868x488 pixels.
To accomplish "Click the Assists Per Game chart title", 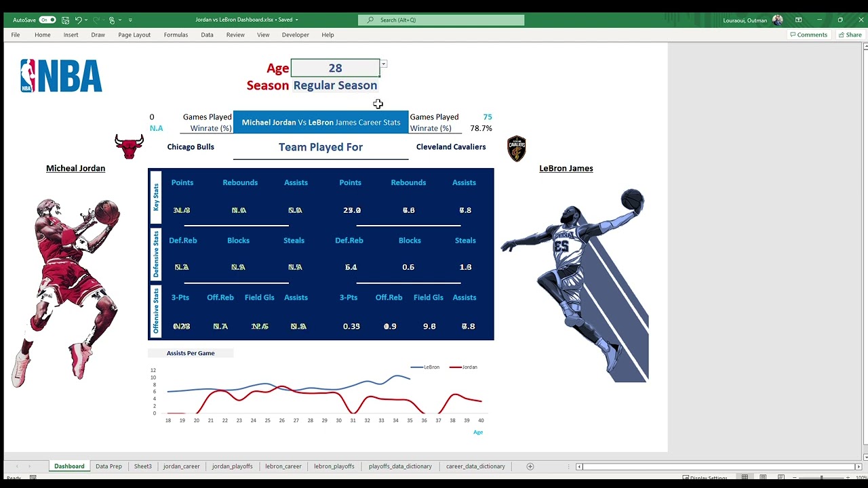I will pyautogui.click(x=191, y=353).
